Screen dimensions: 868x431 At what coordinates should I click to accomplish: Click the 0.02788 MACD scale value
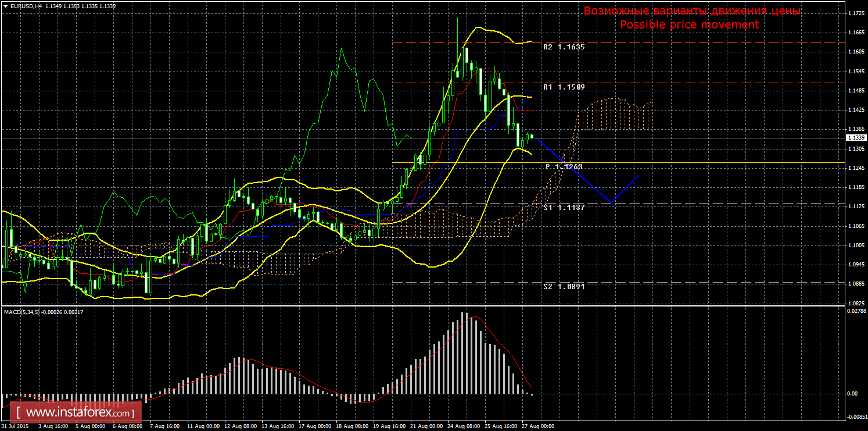[856, 312]
